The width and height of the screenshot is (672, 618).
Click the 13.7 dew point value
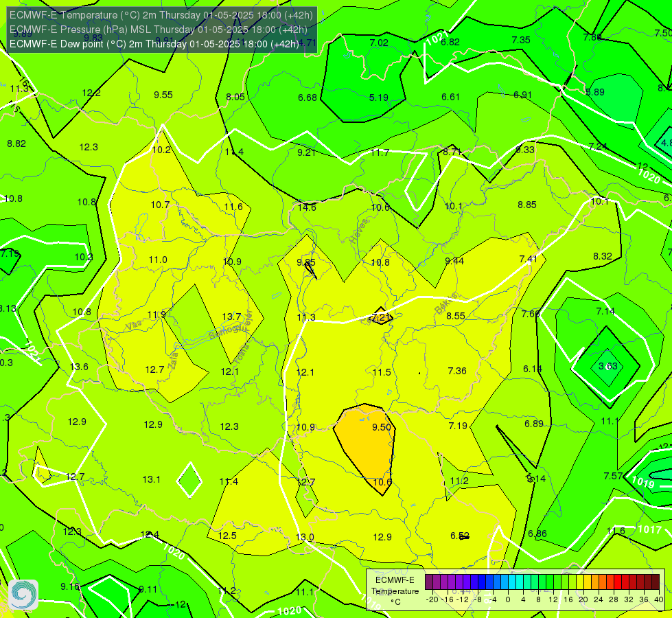[231, 317]
